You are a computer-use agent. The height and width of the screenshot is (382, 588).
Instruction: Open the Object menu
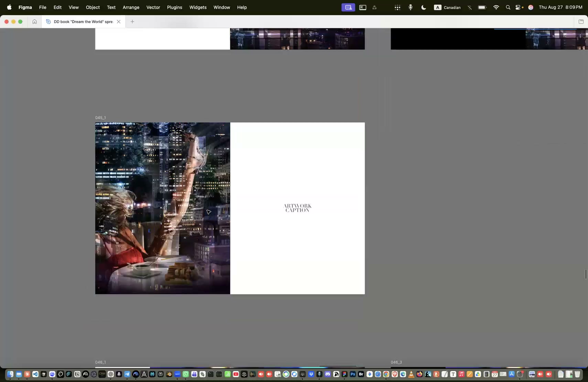click(x=93, y=7)
